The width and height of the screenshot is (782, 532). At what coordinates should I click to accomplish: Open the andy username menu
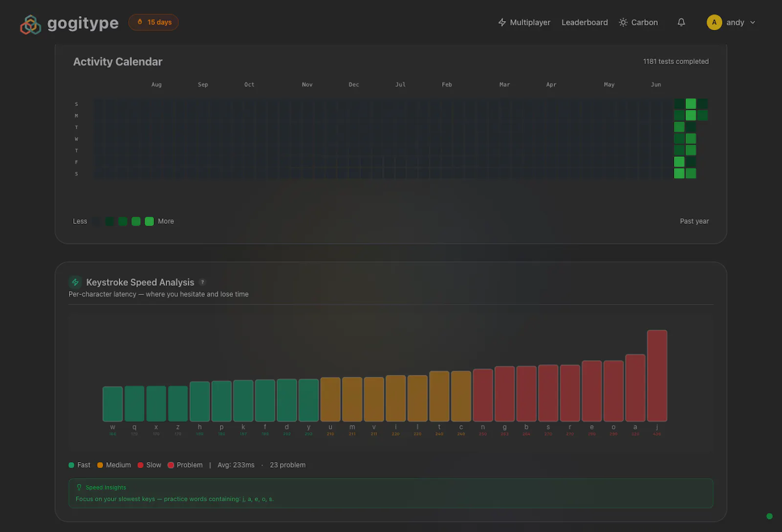pos(735,22)
